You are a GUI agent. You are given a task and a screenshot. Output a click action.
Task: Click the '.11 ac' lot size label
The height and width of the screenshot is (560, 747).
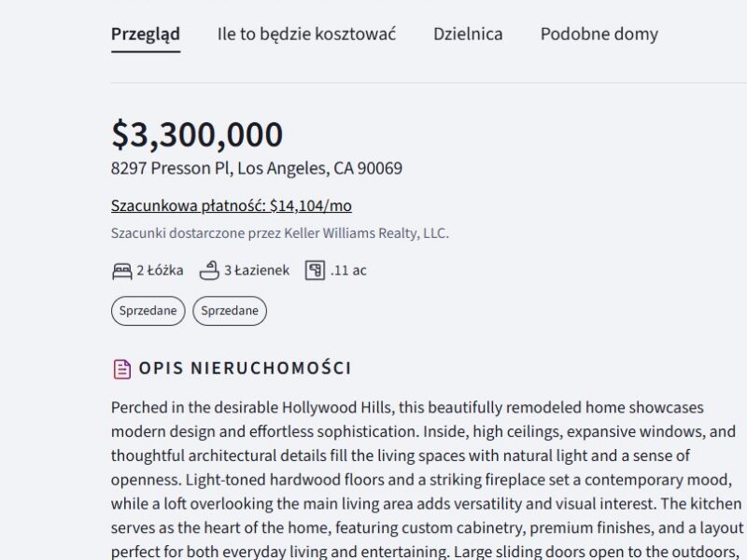pyautogui.click(x=347, y=271)
